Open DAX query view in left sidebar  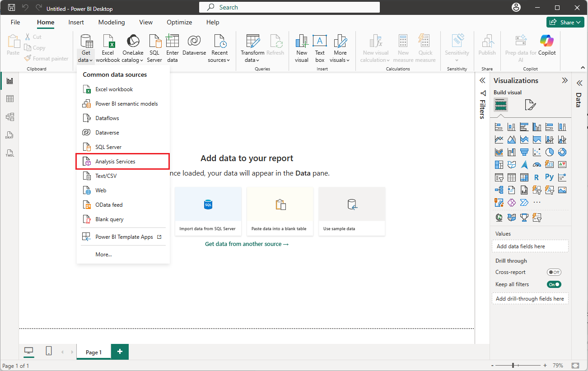[x=9, y=135]
